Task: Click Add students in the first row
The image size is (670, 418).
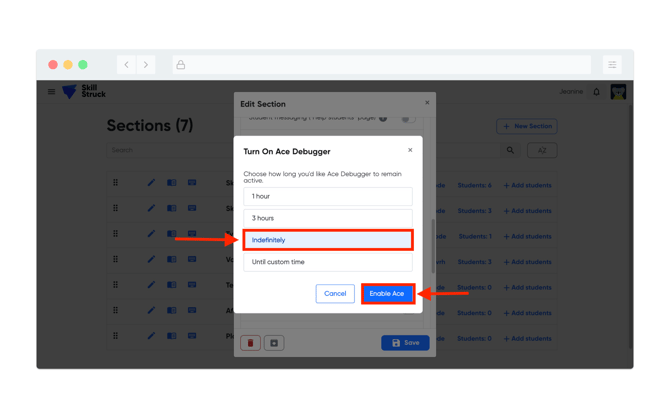Action: point(528,185)
